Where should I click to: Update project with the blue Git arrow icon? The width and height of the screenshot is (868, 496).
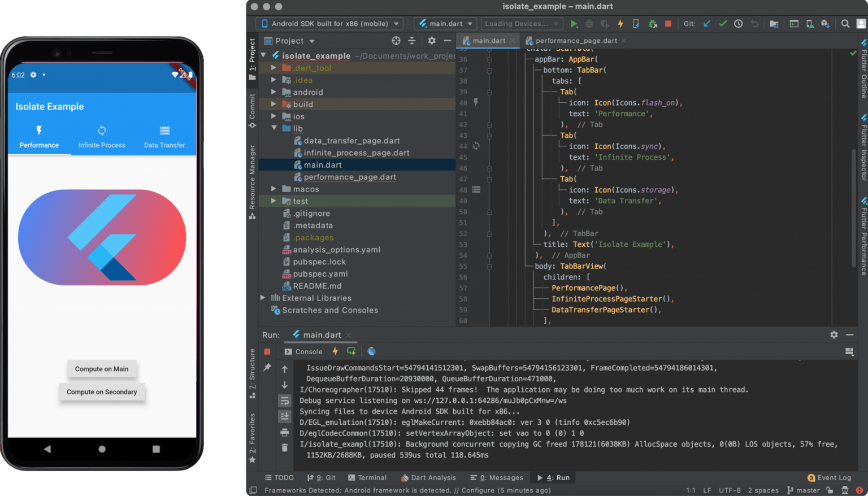pyautogui.click(x=706, y=23)
